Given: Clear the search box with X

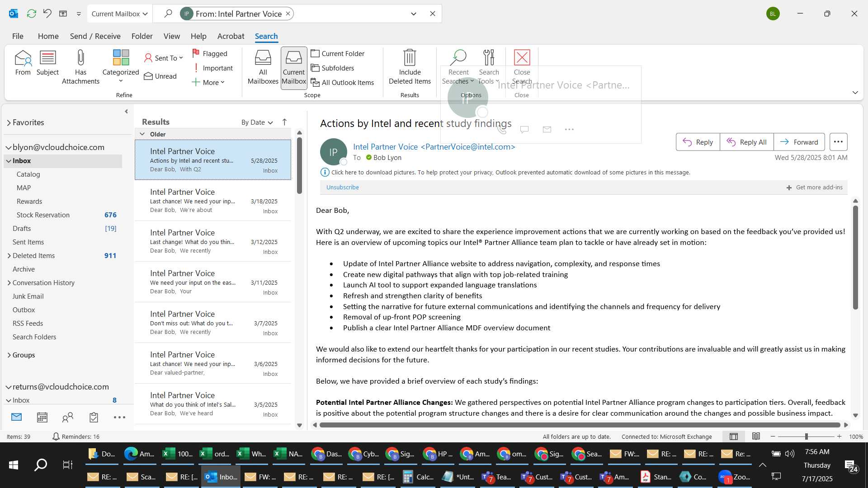Looking at the screenshot, I should tap(433, 14).
